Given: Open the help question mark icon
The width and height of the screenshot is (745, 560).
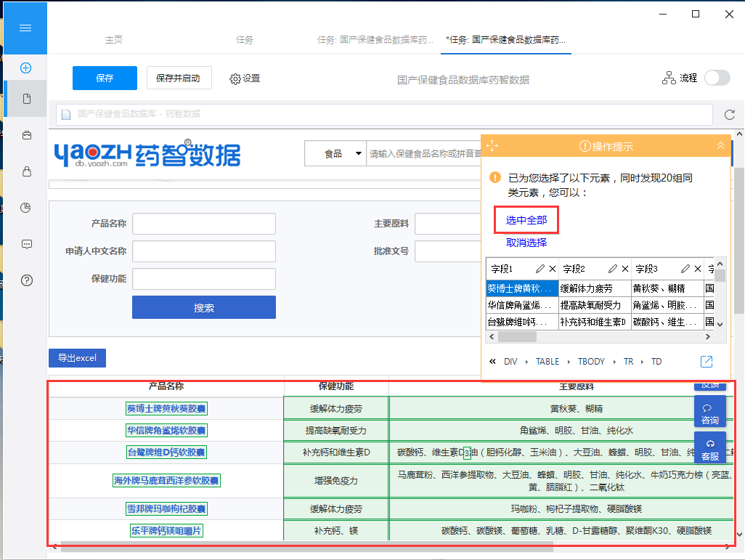Looking at the screenshot, I should pyautogui.click(x=27, y=280).
